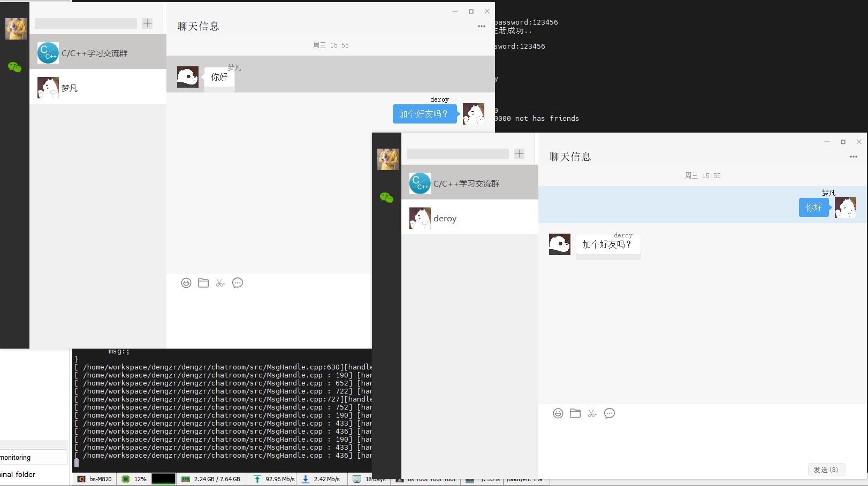
Task: View user profile avatar in left window sidebar
Action: [16, 29]
